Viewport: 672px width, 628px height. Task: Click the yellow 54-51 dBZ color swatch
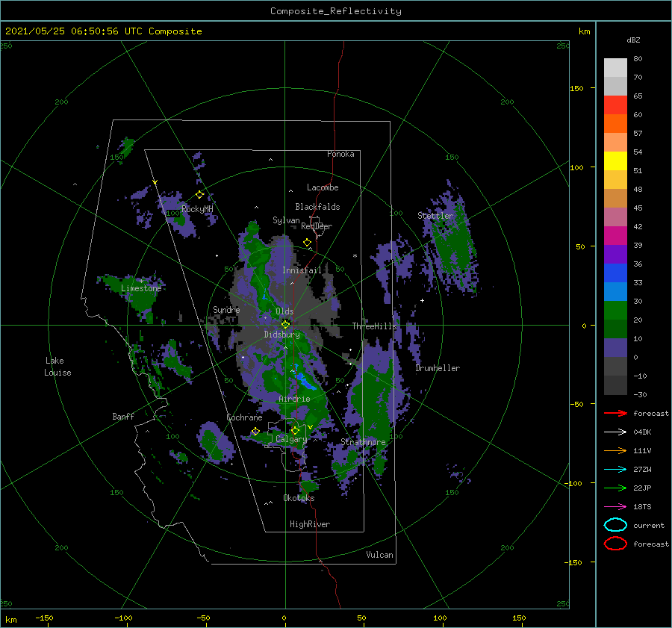[615, 161]
